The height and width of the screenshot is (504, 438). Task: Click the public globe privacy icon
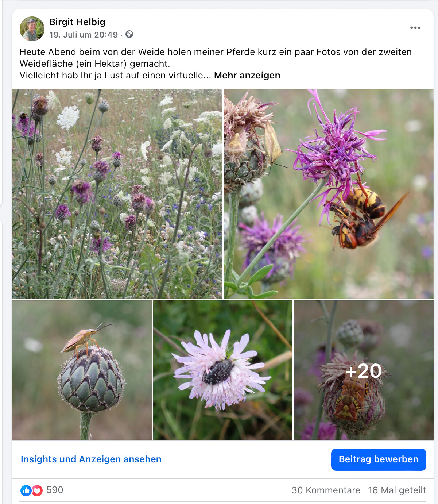(129, 34)
